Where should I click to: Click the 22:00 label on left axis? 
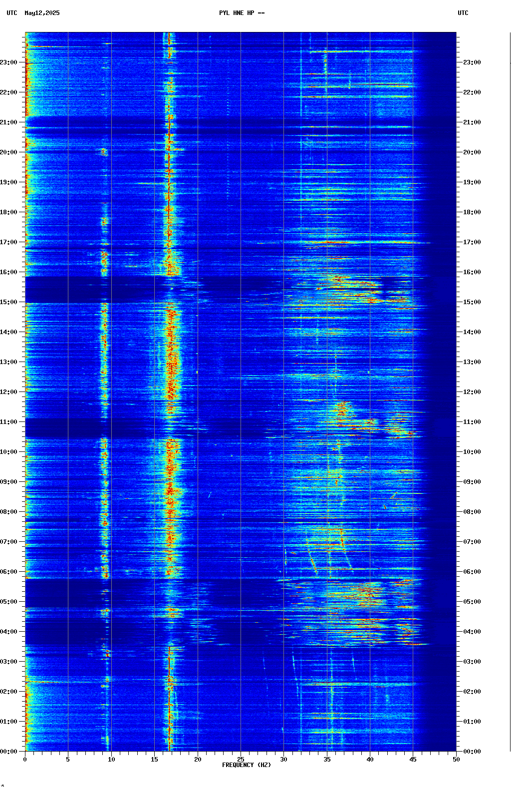8,92
